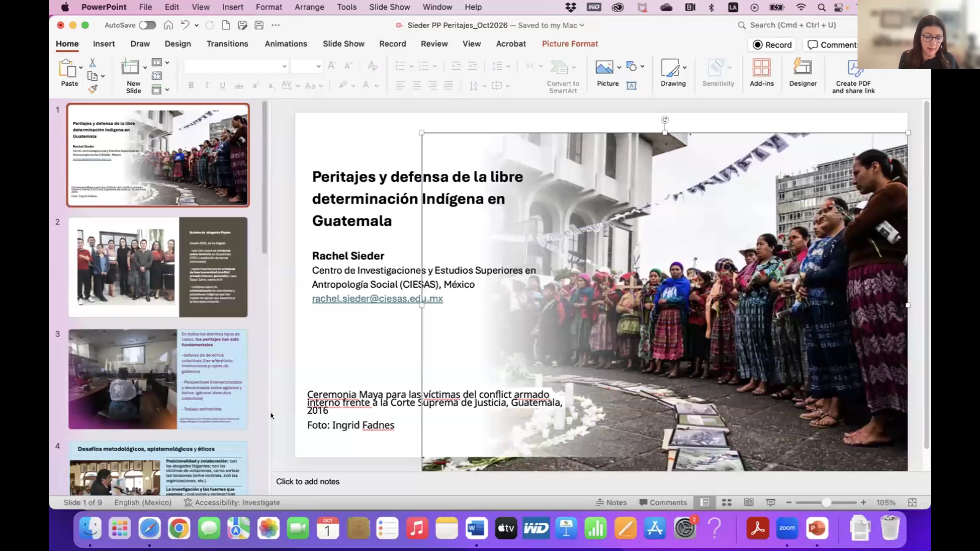Toggle the Record button
The image size is (980, 551).
point(772,45)
